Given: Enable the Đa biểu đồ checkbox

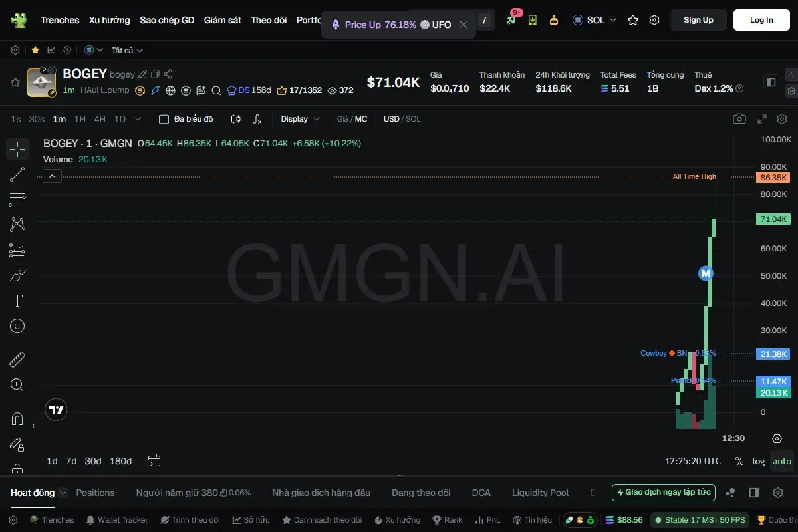Looking at the screenshot, I should pos(164,119).
